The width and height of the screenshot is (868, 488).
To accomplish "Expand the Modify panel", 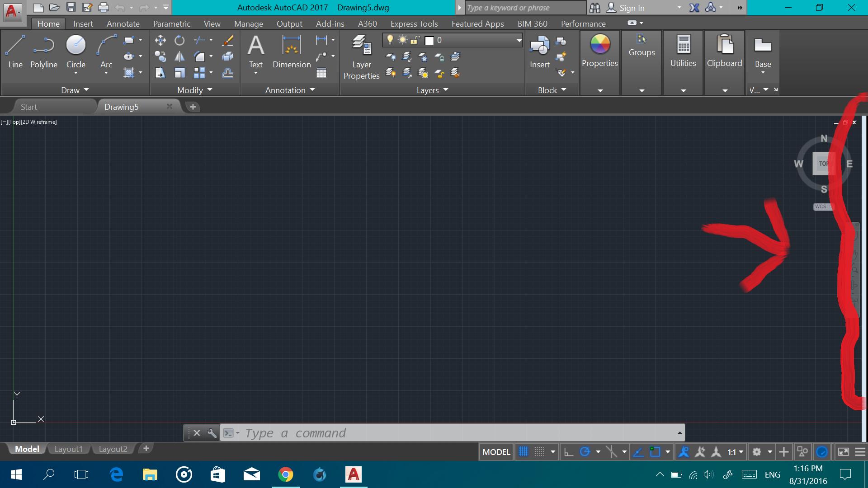I will pos(209,89).
